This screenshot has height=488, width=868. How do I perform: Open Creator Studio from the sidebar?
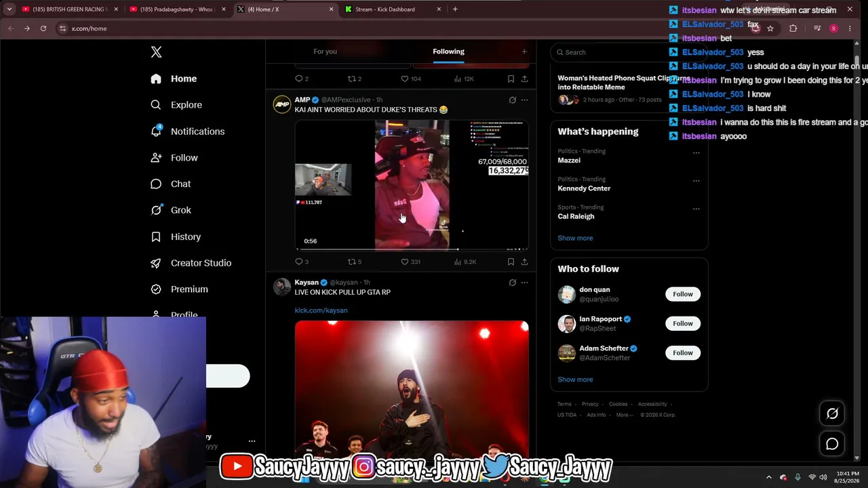191,263
